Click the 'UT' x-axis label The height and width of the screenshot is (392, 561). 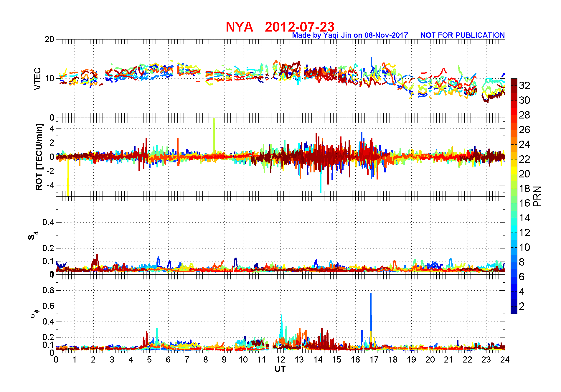[x=280, y=369]
